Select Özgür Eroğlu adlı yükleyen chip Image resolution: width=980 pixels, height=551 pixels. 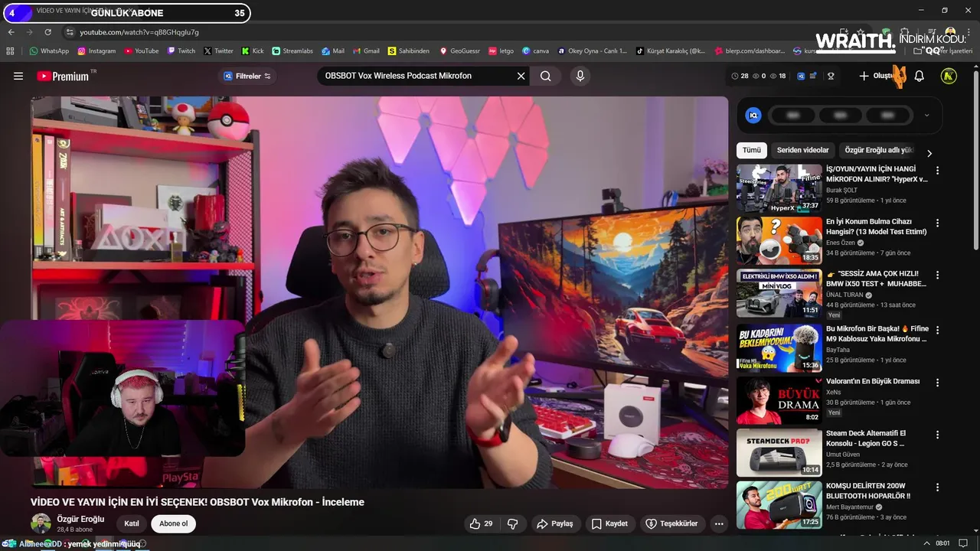tap(879, 150)
